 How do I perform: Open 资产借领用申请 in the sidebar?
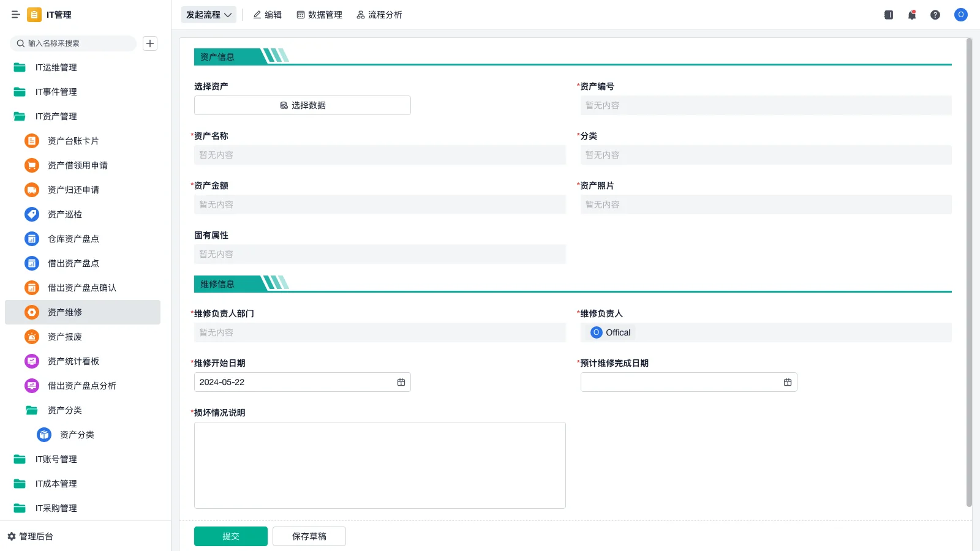(83, 165)
